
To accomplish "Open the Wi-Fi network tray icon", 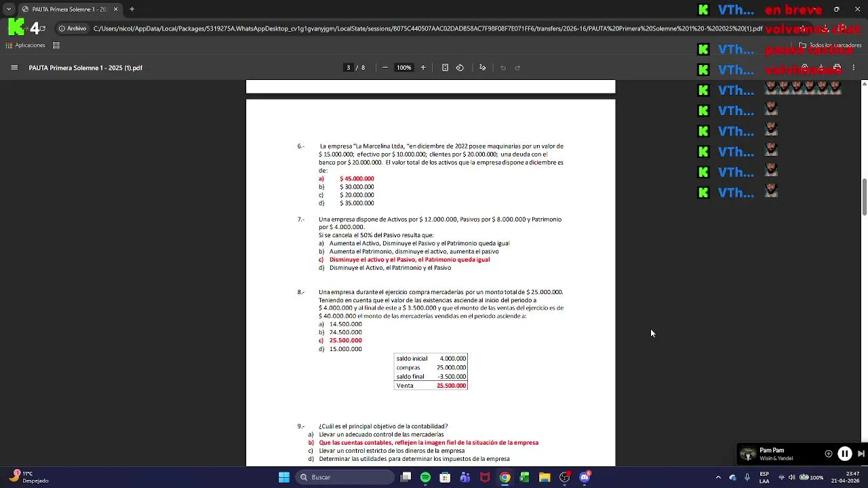I will [781, 477].
